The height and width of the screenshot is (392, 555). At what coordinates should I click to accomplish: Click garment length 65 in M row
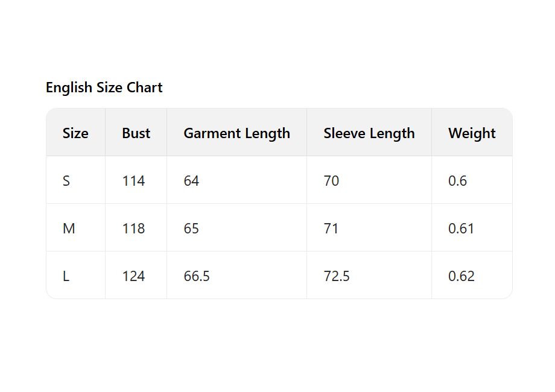[191, 229]
